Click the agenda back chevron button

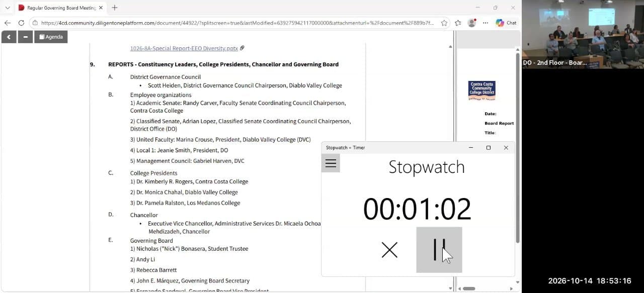pos(9,37)
